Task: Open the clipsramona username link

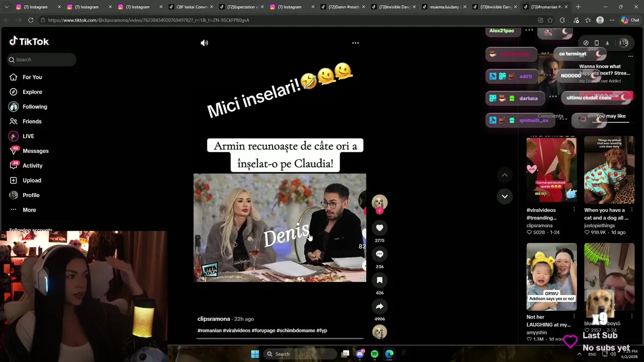Action: tap(214, 319)
